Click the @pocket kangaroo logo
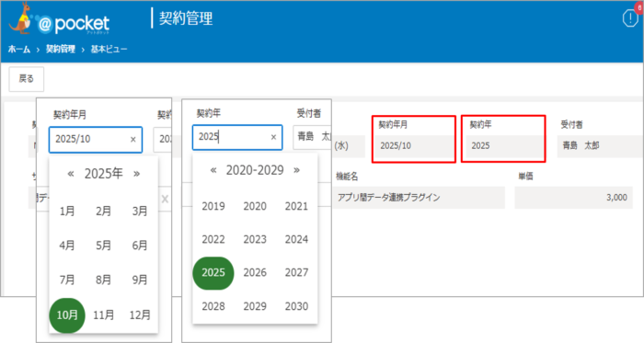The height and width of the screenshot is (343, 644). (59, 19)
